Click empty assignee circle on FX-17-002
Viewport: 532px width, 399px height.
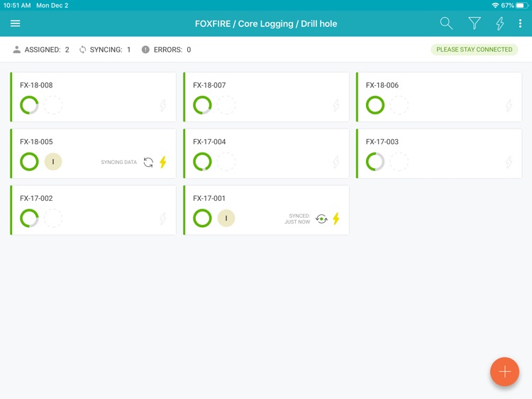pyautogui.click(x=53, y=218)
